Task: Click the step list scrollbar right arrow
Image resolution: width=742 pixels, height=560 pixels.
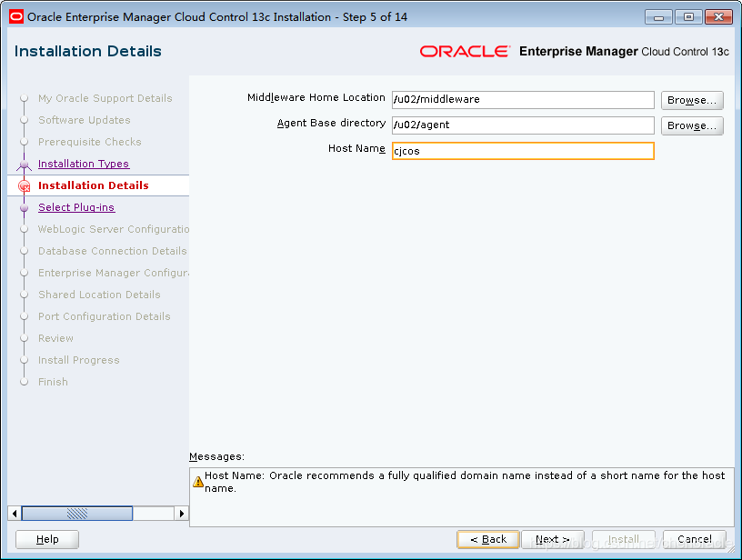Action: (x=181, y=514)
